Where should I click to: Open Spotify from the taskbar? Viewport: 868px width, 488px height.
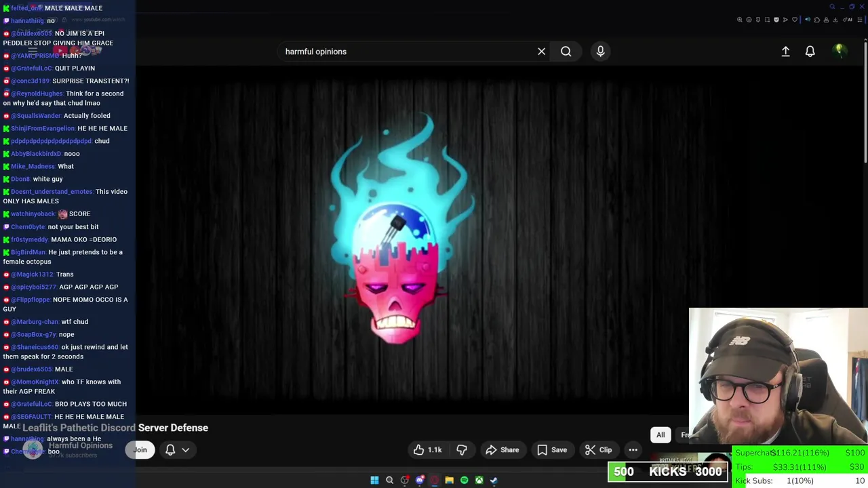tap(464, 481)
